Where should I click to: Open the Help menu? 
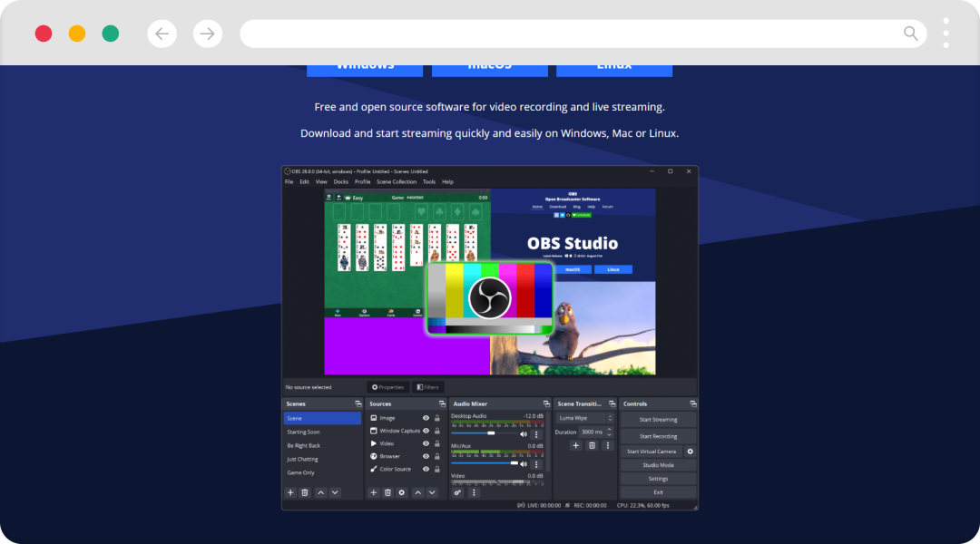pyautogui.click(x=447, y=181)
